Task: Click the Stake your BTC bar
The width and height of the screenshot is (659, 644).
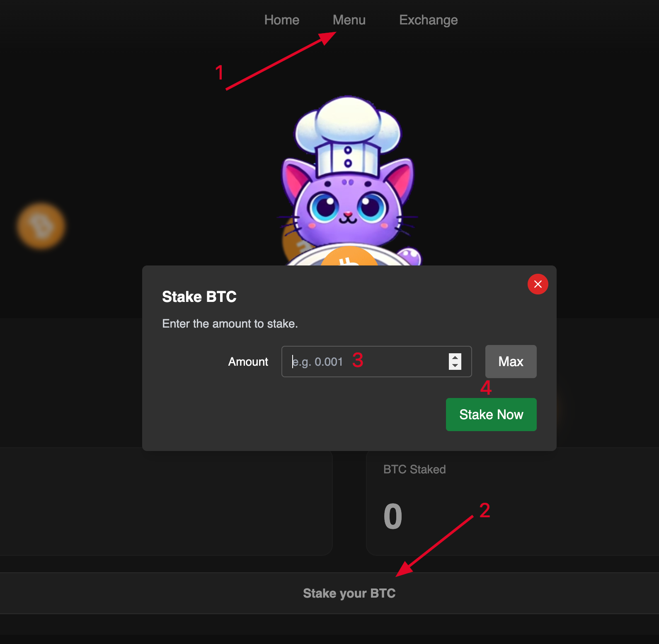Action: pos(349,593)
